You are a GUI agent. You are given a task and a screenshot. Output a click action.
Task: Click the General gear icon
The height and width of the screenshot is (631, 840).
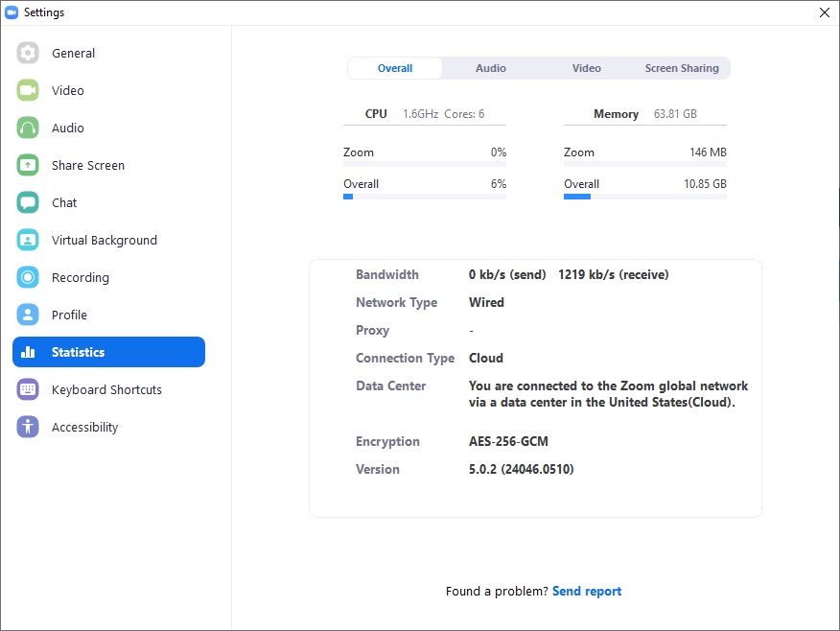point(28,53)
